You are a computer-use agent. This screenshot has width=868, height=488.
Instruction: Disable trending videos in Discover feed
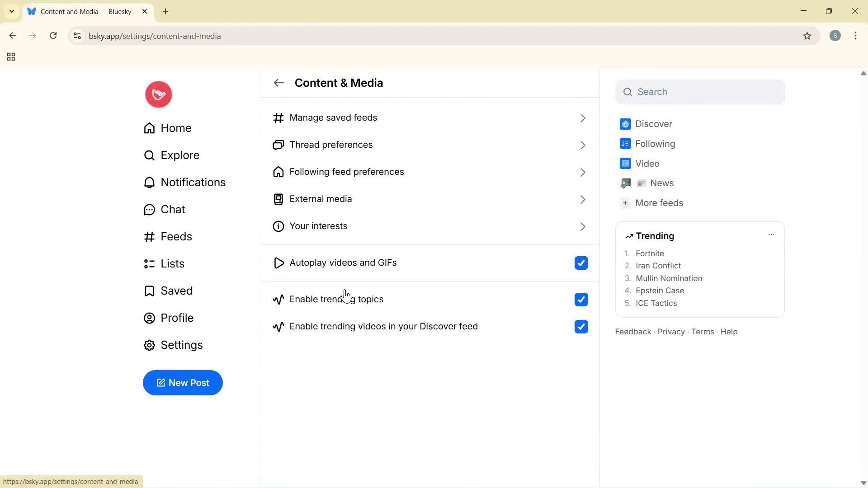point(581,326)
